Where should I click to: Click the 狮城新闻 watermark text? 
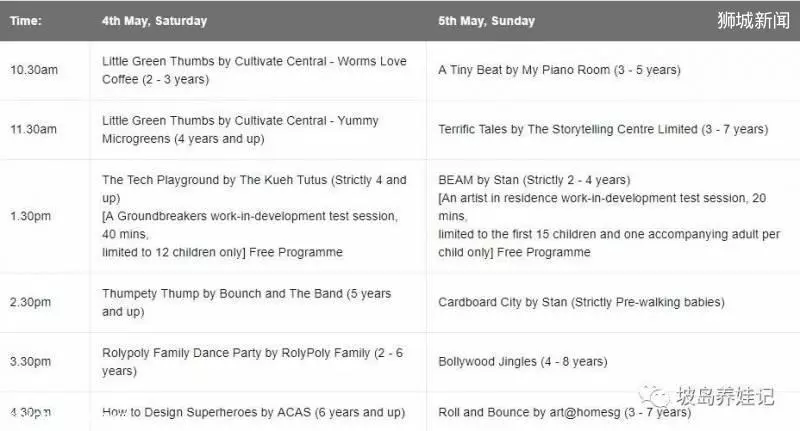(754, 20)
